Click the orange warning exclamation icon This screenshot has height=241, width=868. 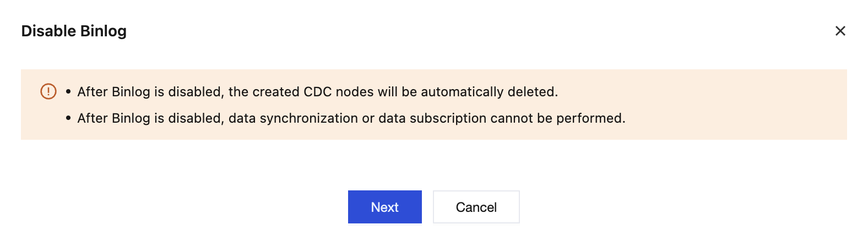tap(48, 91)
